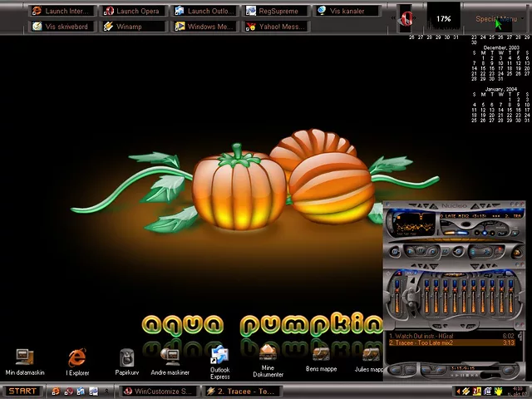The width and height of the screenshot is (532, 399).
Task: Open the Outlook Express desktop shortcut
Action: tap(219, 357)
